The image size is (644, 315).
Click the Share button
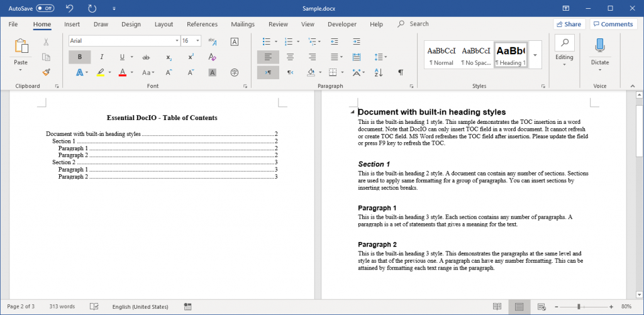(x=568, y=24)
